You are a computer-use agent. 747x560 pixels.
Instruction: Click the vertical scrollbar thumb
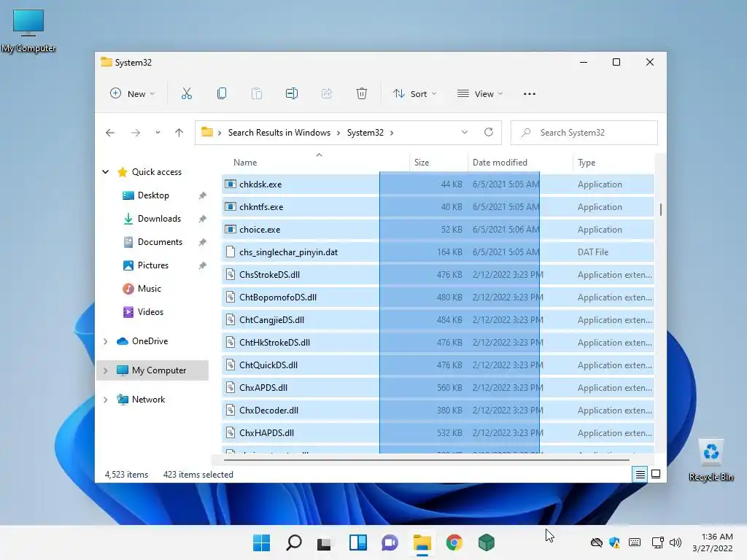[661, 209]
